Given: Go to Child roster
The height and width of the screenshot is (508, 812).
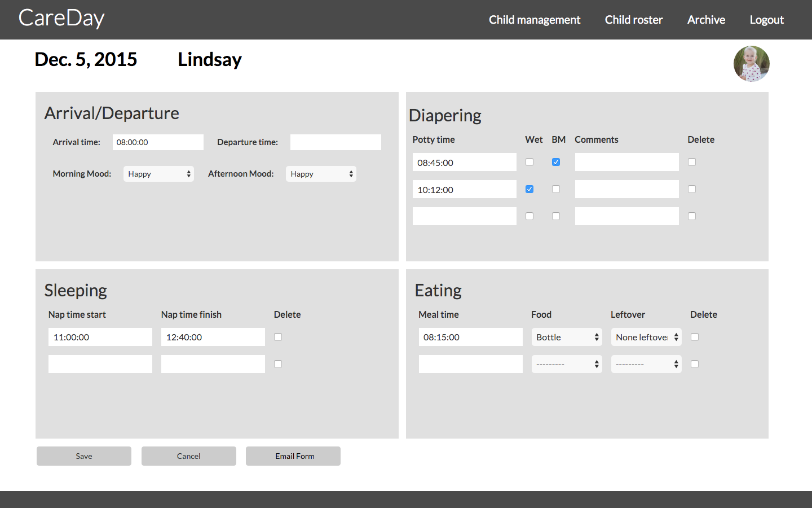Looking at the screenshot, I should [x=633, y=20].
